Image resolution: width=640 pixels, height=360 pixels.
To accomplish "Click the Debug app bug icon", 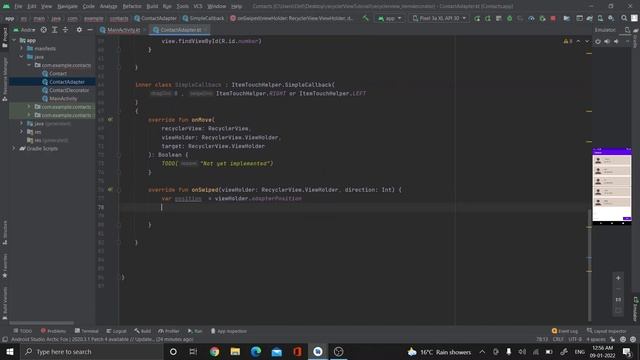I will point(509,18).
